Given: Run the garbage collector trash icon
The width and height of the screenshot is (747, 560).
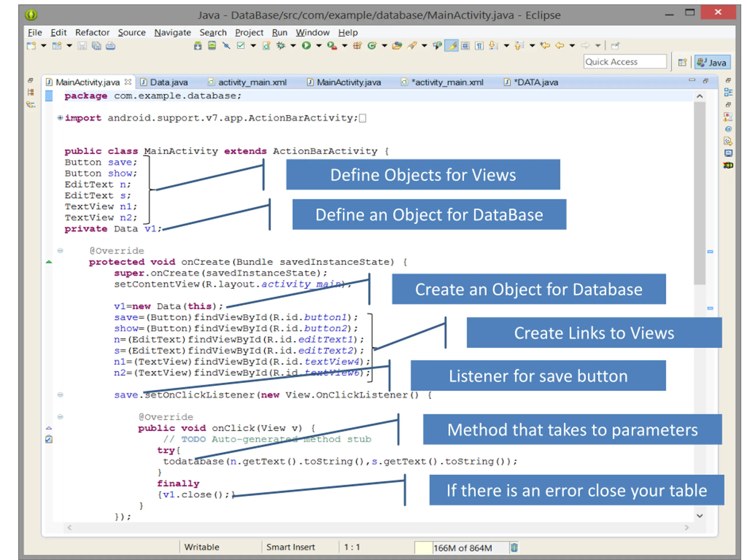Looking at the screenshot, I should tap(514, 547).
